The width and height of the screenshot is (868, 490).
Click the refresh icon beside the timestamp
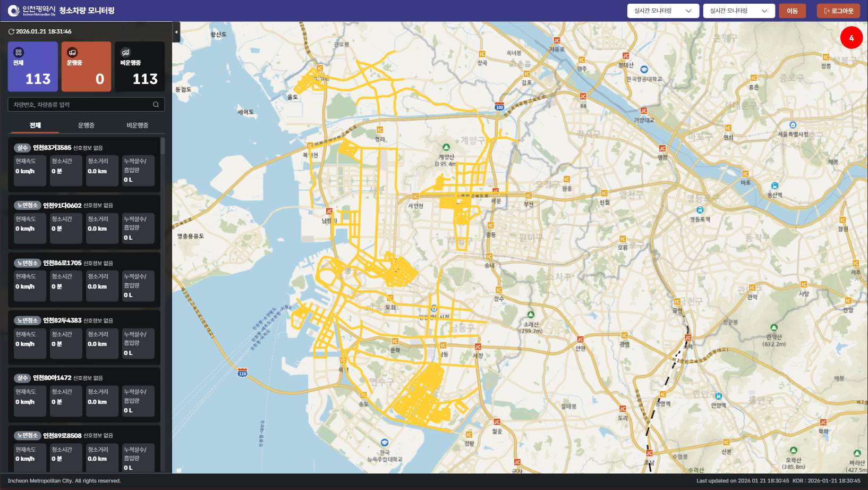click(11, 32)
